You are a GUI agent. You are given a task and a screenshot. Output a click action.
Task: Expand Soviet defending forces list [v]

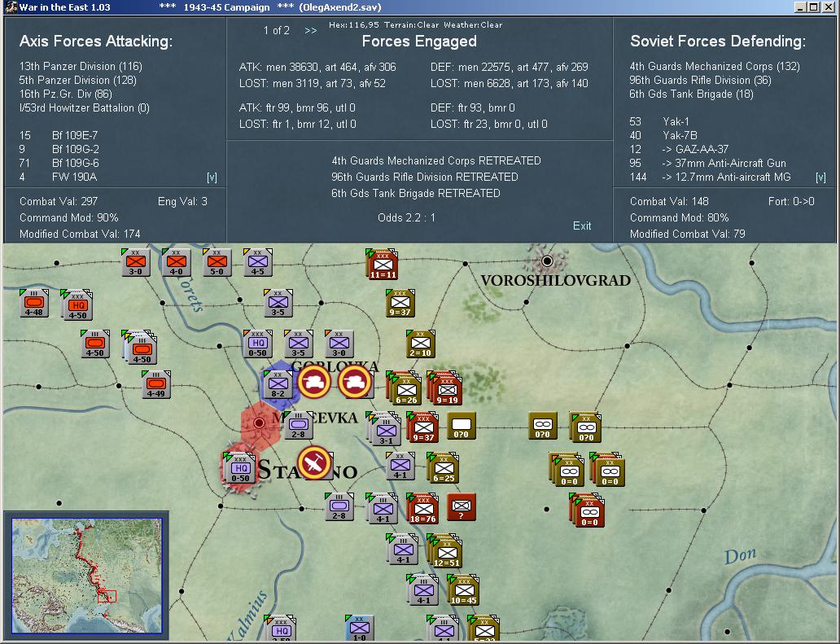pyautogui.click(x=820, y=177)
